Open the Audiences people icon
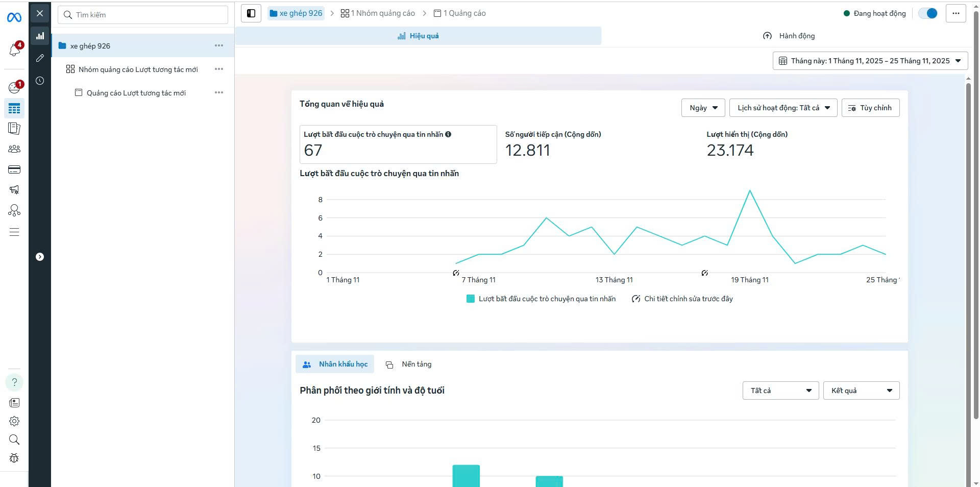980x487 pixels. (x=14, y=149)
